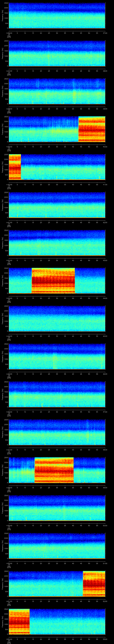Click the red broadband burst in the 4:43 spectrogram
The image size is (114, 644).
pos(53,280)
